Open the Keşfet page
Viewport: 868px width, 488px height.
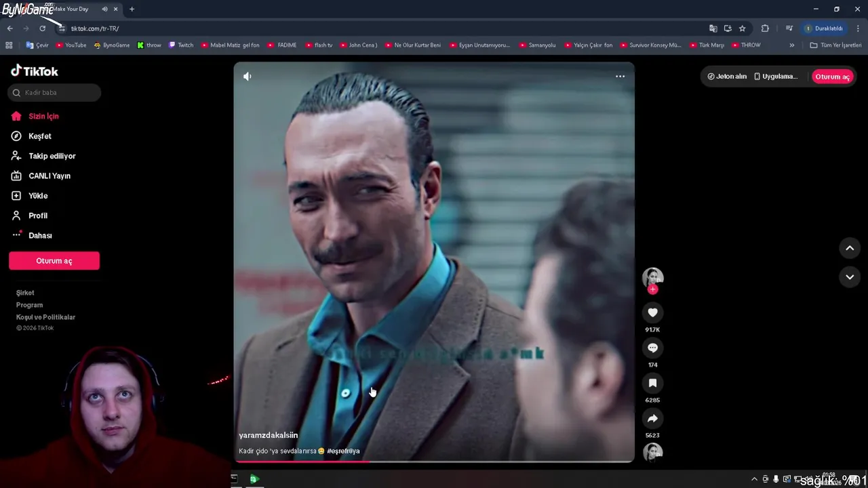click(31, 136)
